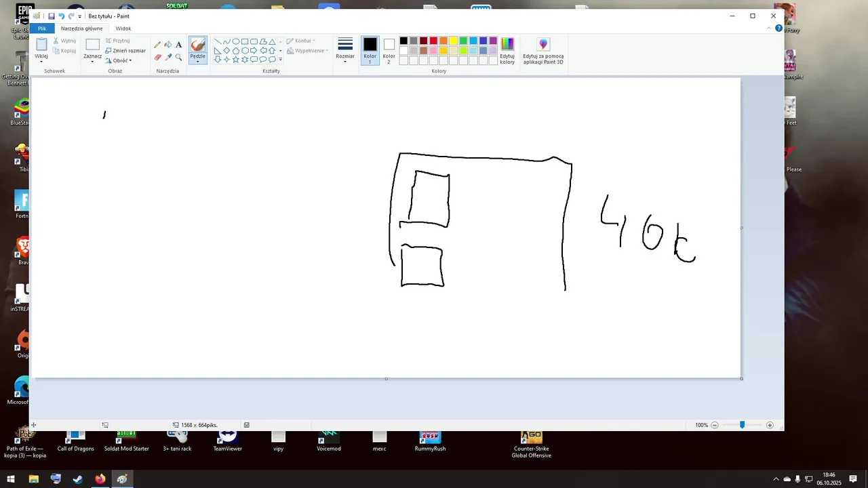Select the Color picker eyedropper tool
This screenshot has height=488, width=868.
tap(168, 57)
